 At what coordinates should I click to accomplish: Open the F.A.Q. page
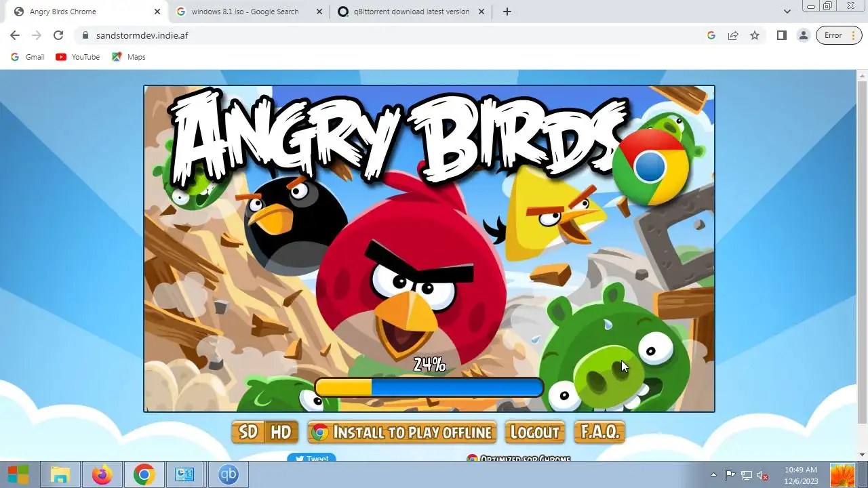pyautogui.click(x=599, y=432)
